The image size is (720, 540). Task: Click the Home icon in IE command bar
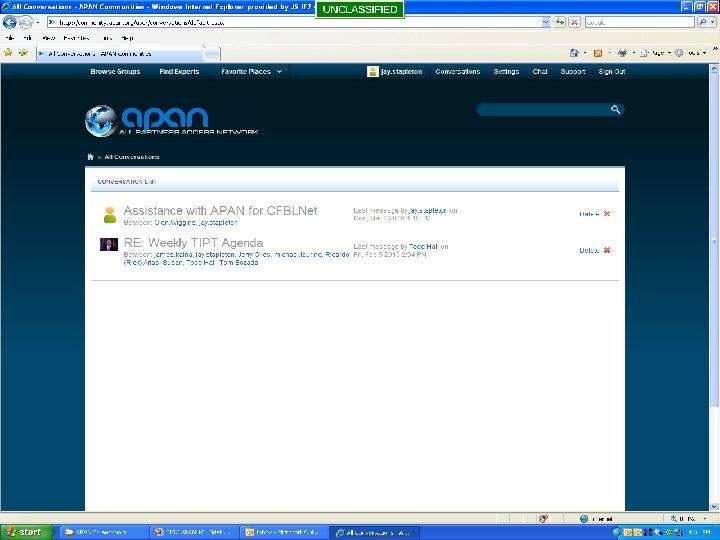pyautogui.click(x=574, y=53)
